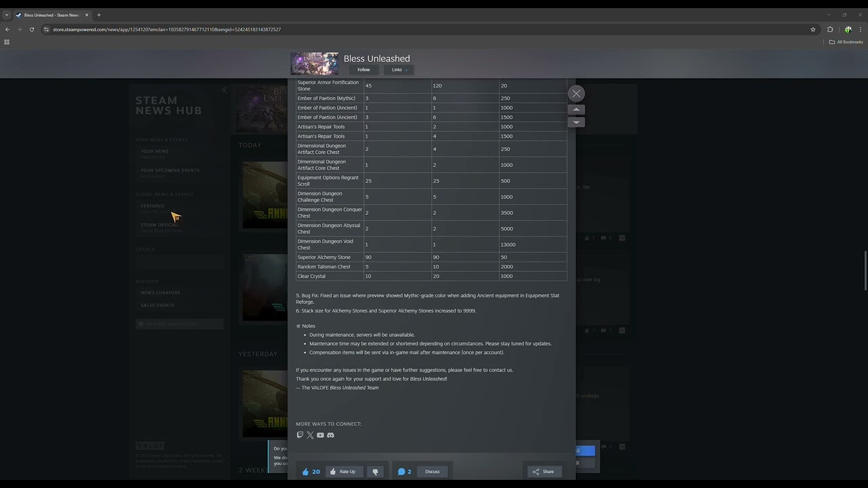Screen dimensions: 868x488
Task: Open the tab search dropdown
Action: [7, 15]
